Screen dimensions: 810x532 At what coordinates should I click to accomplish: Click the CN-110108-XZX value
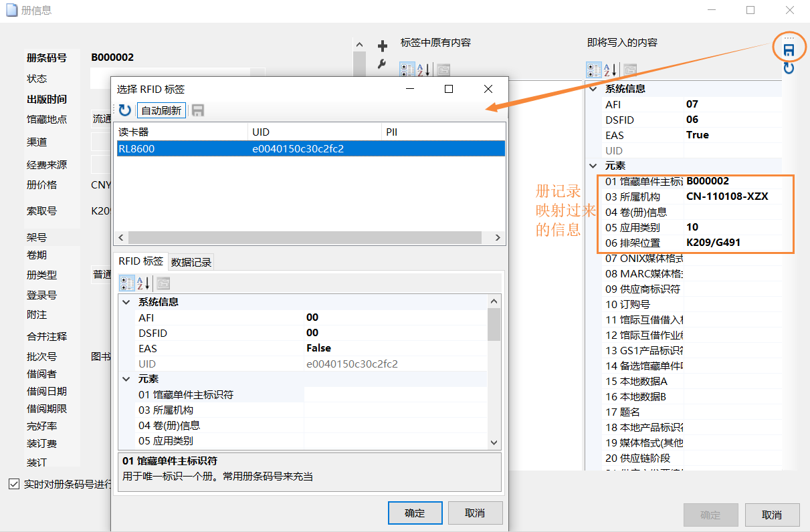coord(727,196)
